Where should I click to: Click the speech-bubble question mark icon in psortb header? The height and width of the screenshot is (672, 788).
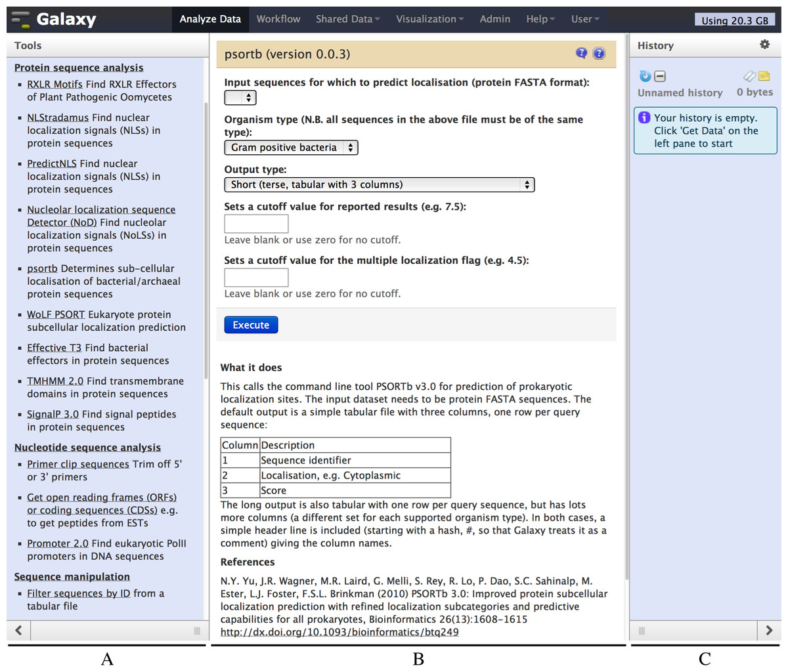(x=581, y=53)
